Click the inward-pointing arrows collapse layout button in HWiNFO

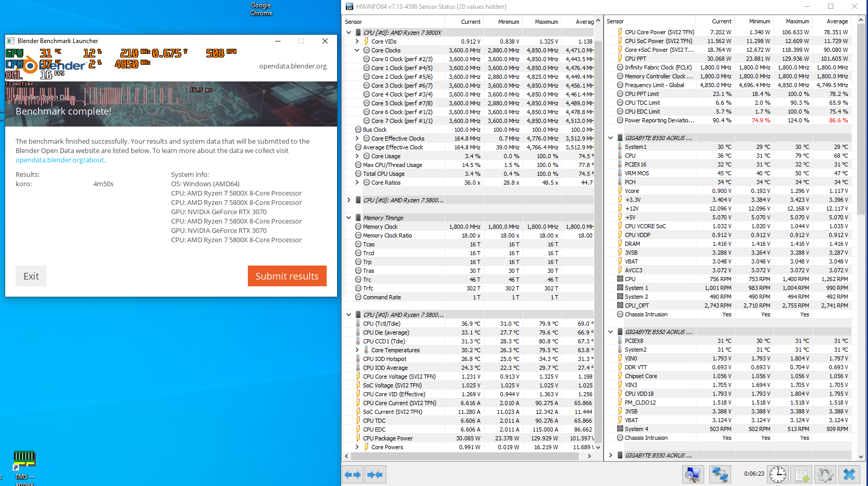tap(375, 475)
